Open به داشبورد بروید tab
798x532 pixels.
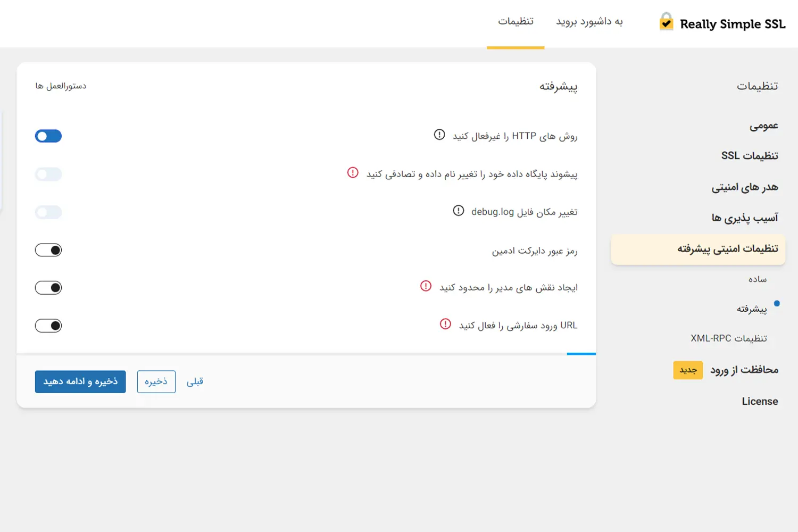coord(589,21)
